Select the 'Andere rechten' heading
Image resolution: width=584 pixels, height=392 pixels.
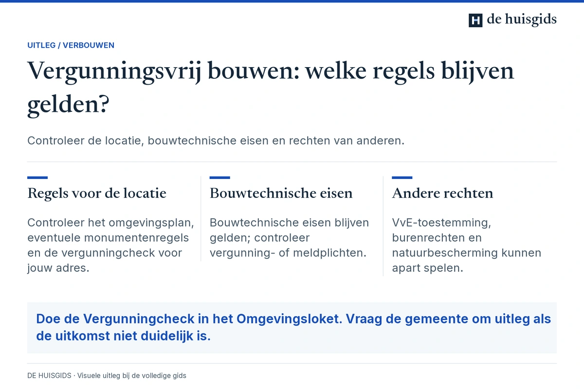click(442, 193)
